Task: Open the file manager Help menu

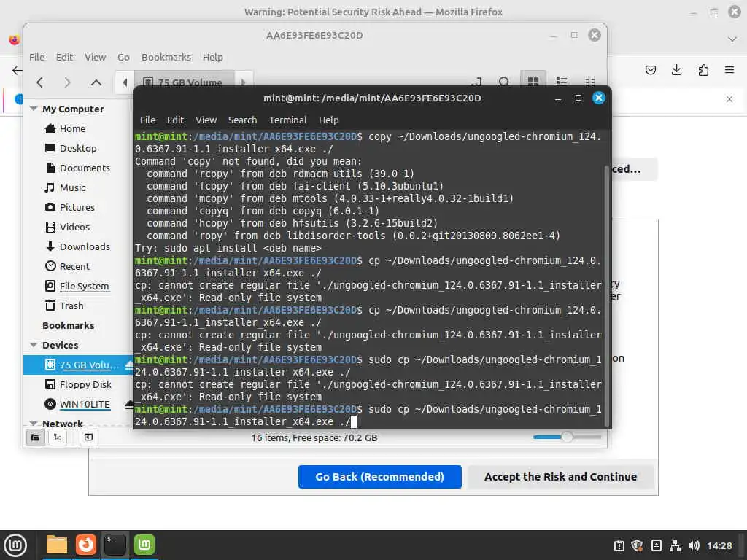Action: pyautogui.click(x=212, y=57)
